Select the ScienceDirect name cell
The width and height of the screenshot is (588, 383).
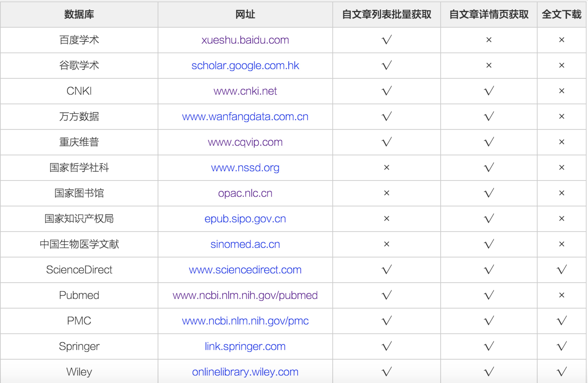point(79,270)
